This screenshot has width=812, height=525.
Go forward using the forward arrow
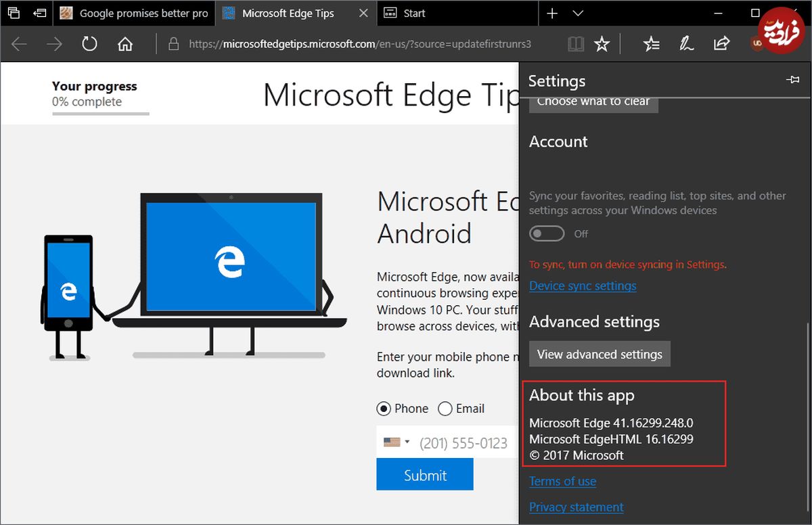[54, 44]
